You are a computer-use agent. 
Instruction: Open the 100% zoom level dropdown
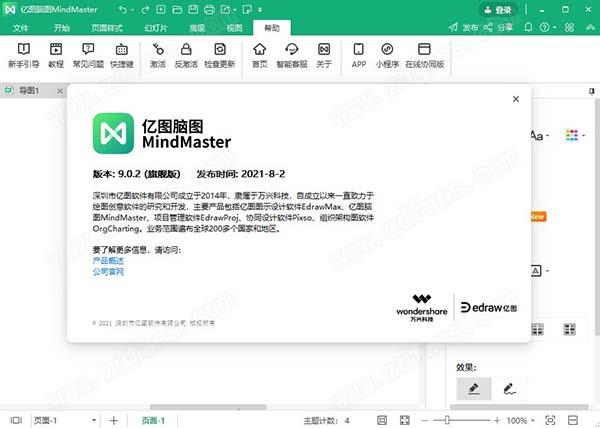[520, 420]
